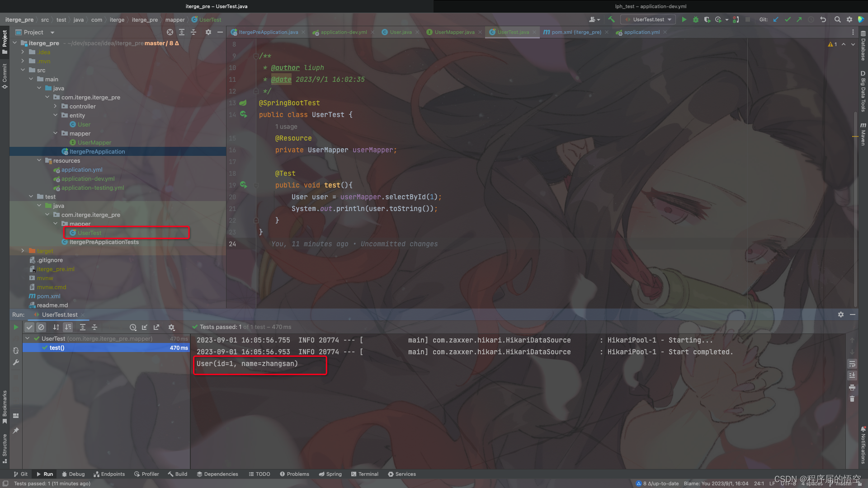Switch to the application-dev.yml tab
The height and width of the screenshot is (488, 868).
[x=344, y=32]
